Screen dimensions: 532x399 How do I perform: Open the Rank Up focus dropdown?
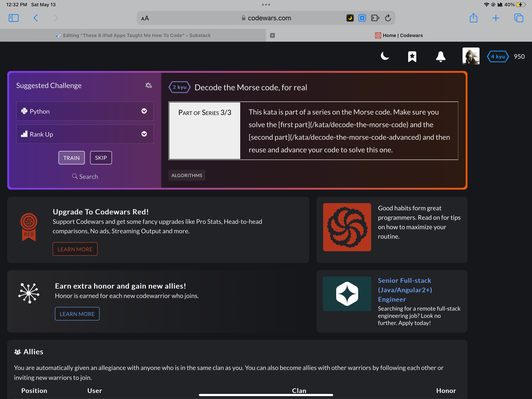click(85, 134)
